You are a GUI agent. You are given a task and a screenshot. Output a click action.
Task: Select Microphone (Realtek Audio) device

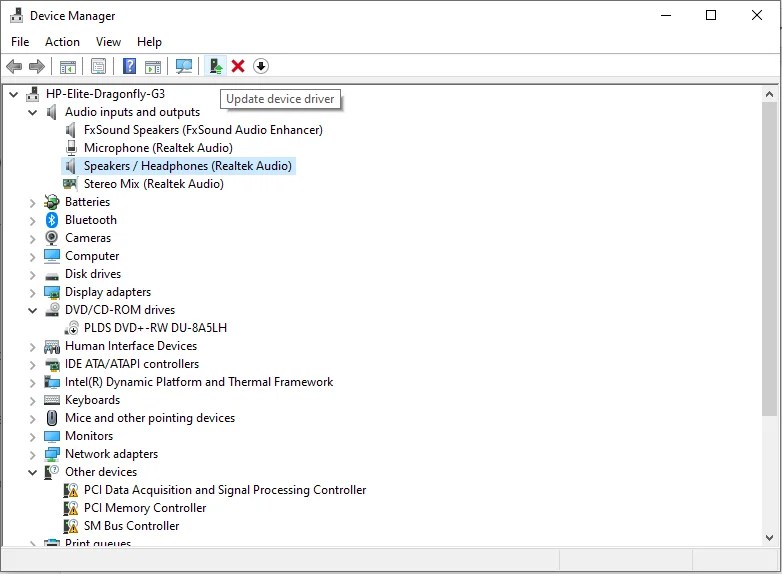point(158,148)
